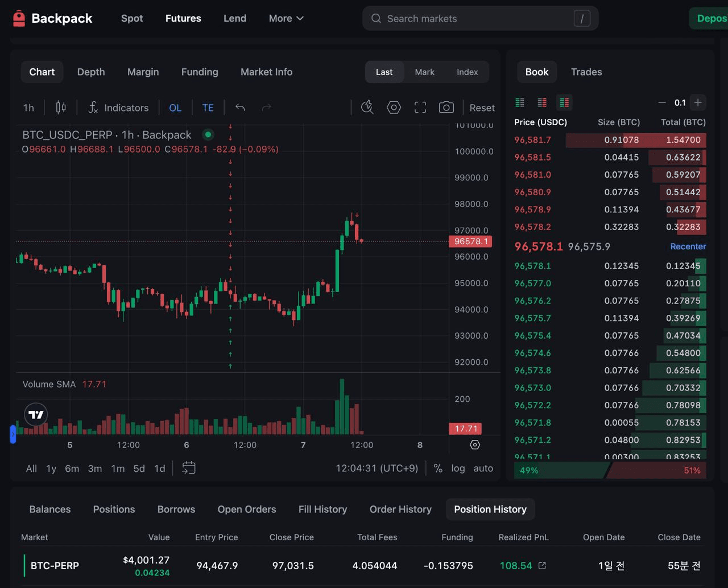728x588 pixels.
Task: Take a chart snapshot with camera icon
Action: 446,107
